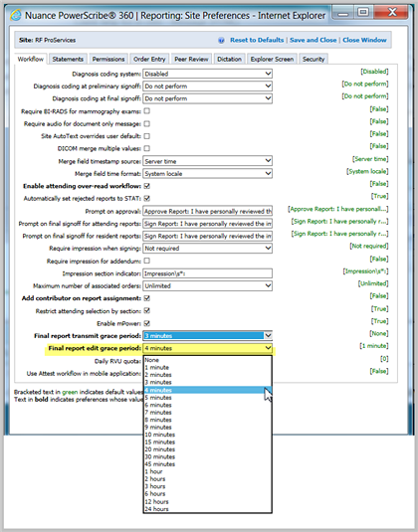Choose 3 minutes from the dropdown list
The width and height of the screenshot is (418, 532).
point(207,383)
